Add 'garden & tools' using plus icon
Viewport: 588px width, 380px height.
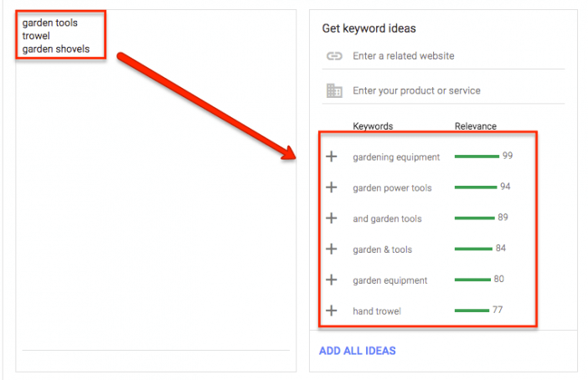331,249
